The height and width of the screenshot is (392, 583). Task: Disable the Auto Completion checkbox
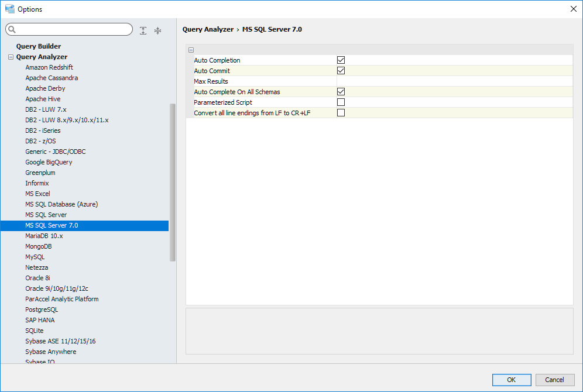[341, 60]
